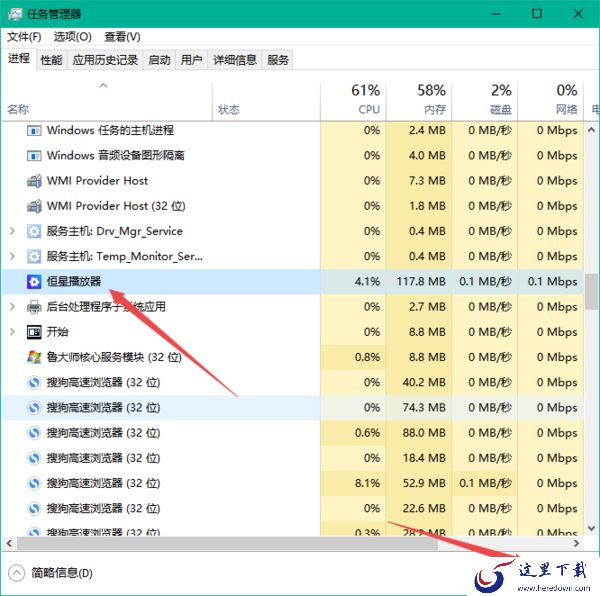Screen dimensions: 600x596
Task: Click the Sogou browser icon with 52.9 MB
Action: 34,484
